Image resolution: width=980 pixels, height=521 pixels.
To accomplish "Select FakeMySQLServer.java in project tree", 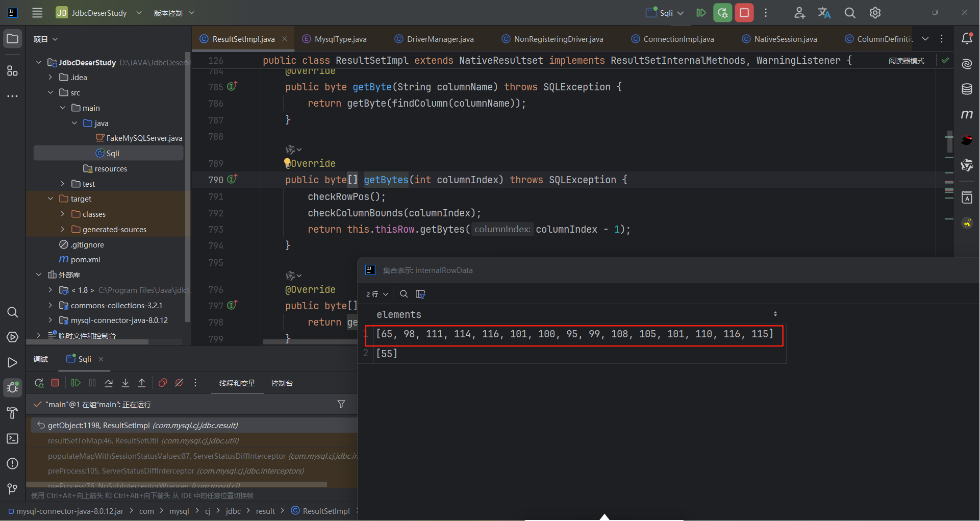I will point(139,138).
